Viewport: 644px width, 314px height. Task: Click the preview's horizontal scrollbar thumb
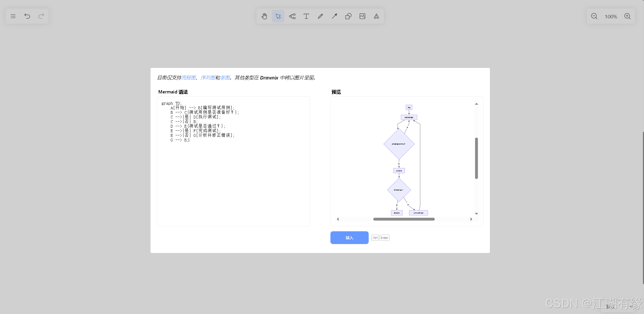[404, 219]
